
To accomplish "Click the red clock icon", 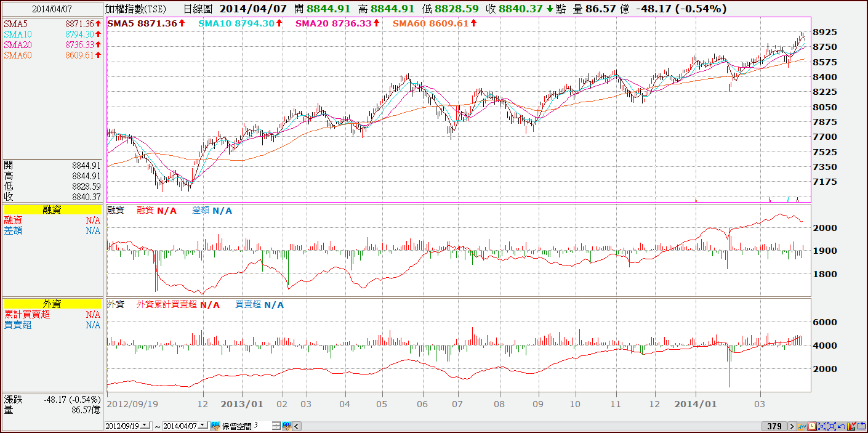I will pos(812,426).
